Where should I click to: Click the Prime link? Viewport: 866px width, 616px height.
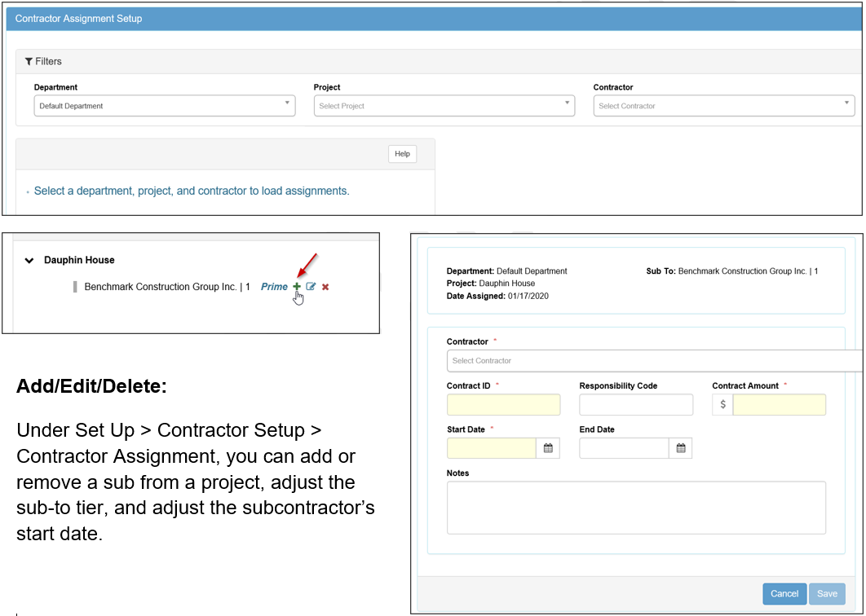[x=274, y=287]
